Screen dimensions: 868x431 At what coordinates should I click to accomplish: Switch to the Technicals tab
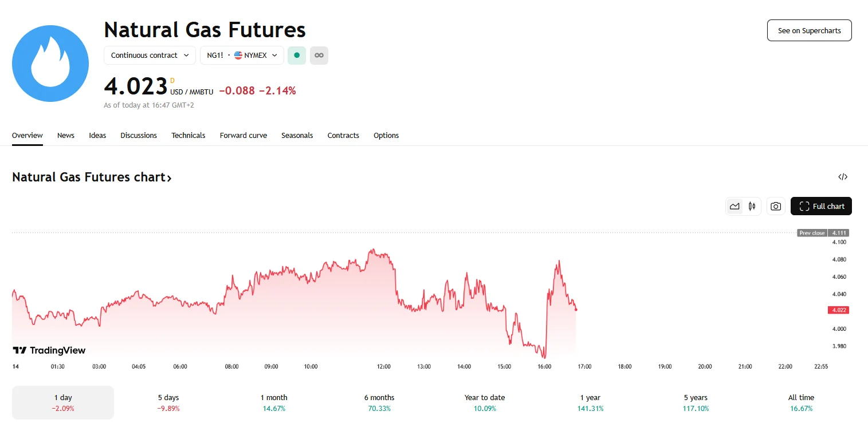click(188, 136)
